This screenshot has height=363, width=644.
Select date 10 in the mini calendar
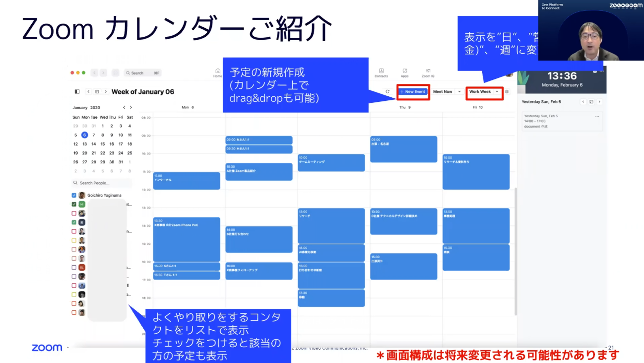[x=121, y=135]
